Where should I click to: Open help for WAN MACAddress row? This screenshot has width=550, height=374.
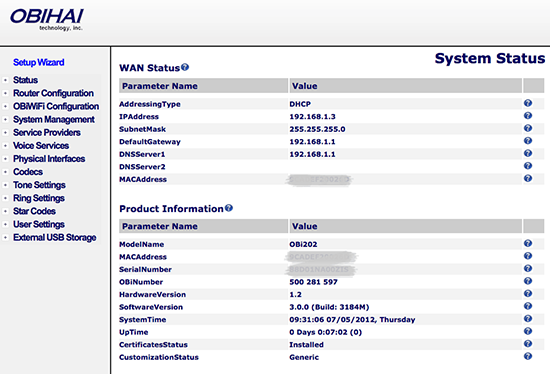pos(528,179)
